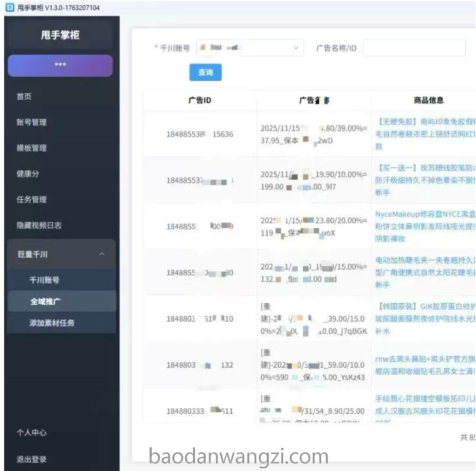
Task: Open 添加素材任务 submenu item
Action: [x=52, y=323]
